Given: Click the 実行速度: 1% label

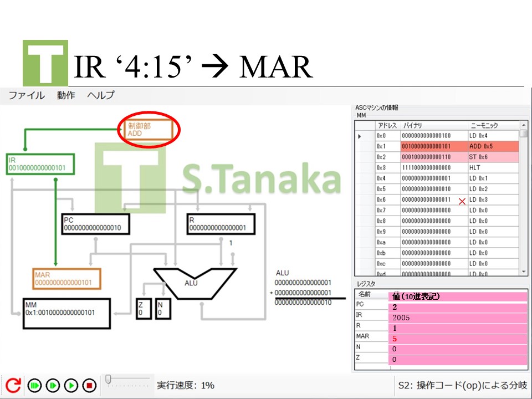Looking at the screenshot, I should pyautogui.click(x=185, y=386).
